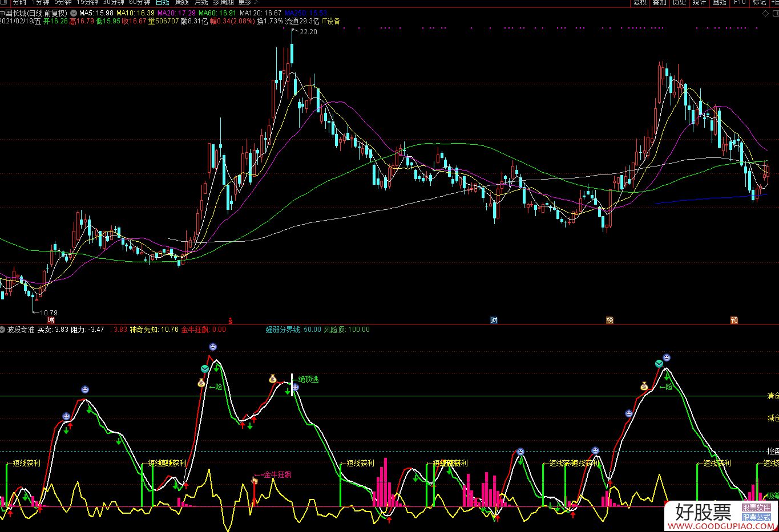Click the green check icon near first 险 label

pyautogui.click(x=205, y=369)
